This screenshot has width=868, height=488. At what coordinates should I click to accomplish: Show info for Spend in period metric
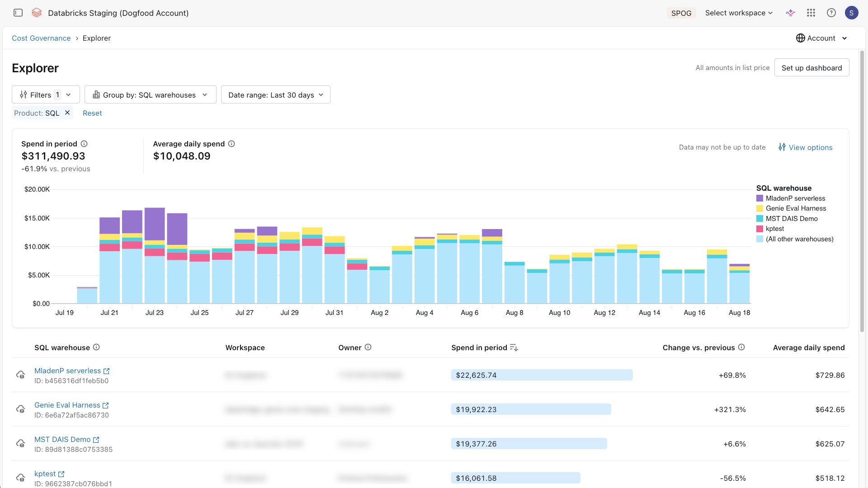click(84, 144)
